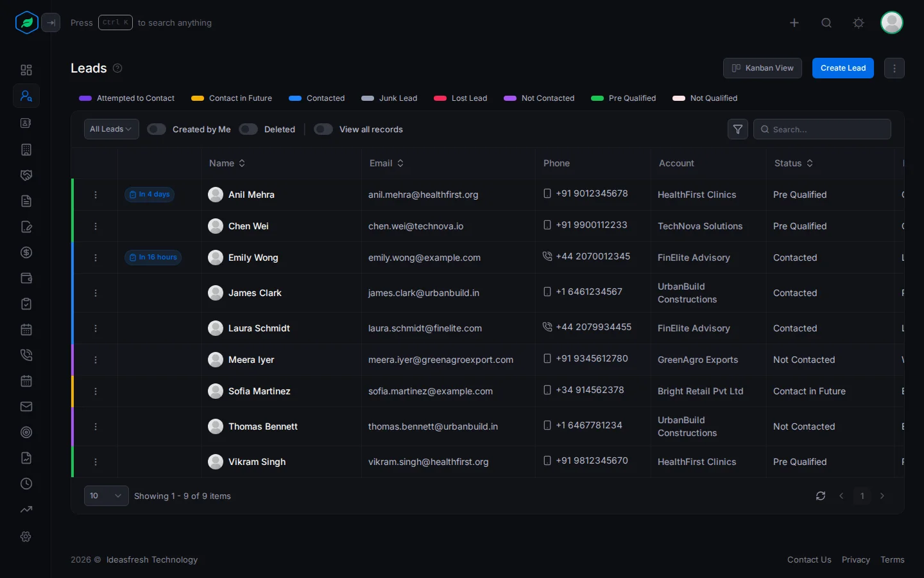Screen dimensions: 924x578
Task: Open the settings gear icon in sidebar
Action: [x=26, y=536]
